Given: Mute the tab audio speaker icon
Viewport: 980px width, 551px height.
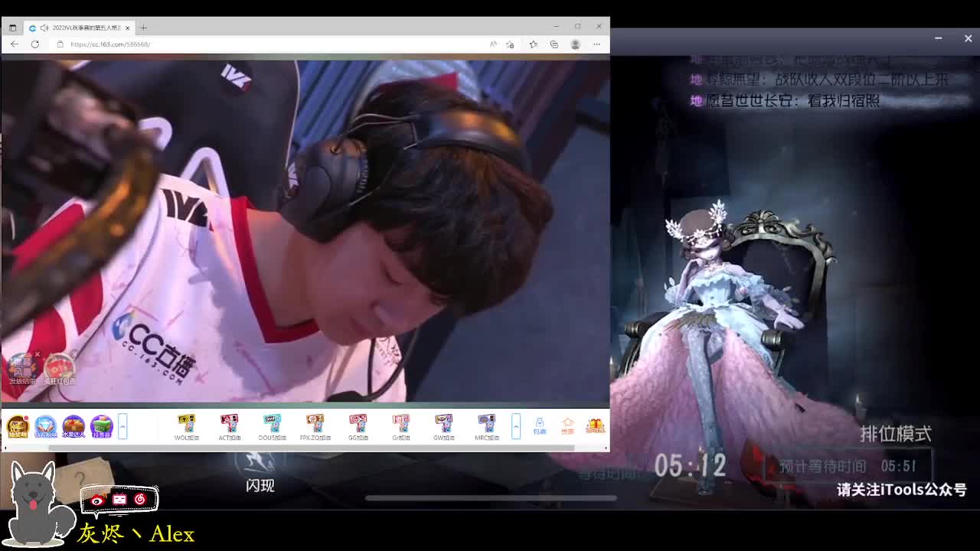Looking at the screenshot, I should click(44, 28).
